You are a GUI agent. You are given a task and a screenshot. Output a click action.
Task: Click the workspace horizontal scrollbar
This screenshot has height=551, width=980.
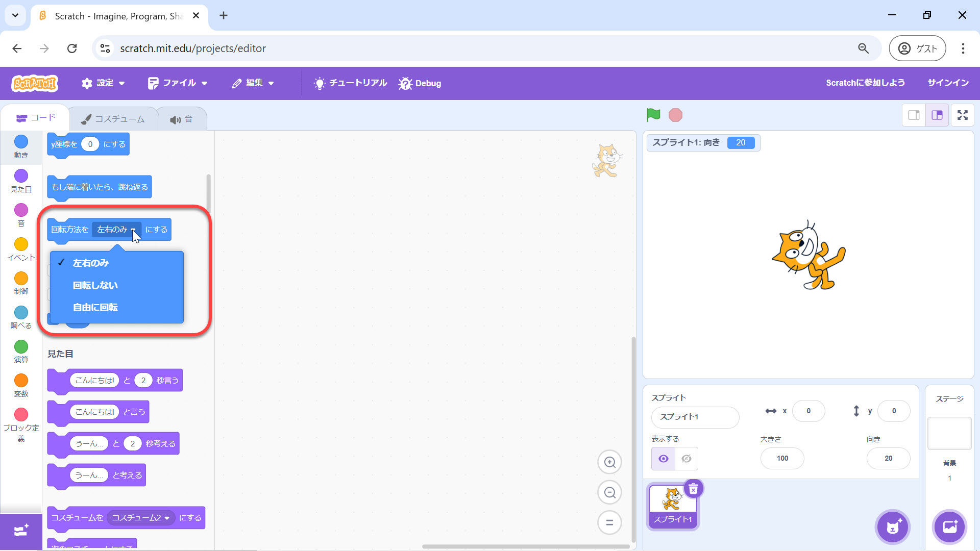pyautogui.click(x=526, y=546)
